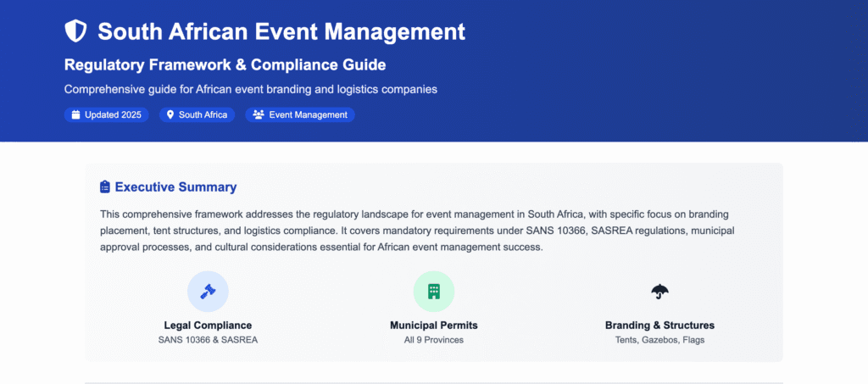This screenshot has height=384, width=868.
Task: Click the South African Event Management title
Action: click(x=281, y=32)
